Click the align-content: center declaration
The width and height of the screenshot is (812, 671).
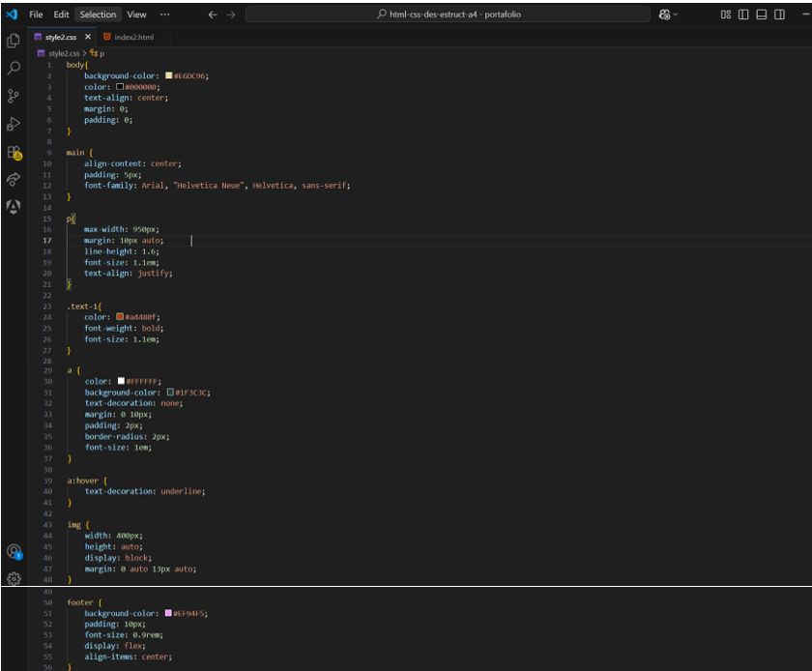(x=132, y=163)
